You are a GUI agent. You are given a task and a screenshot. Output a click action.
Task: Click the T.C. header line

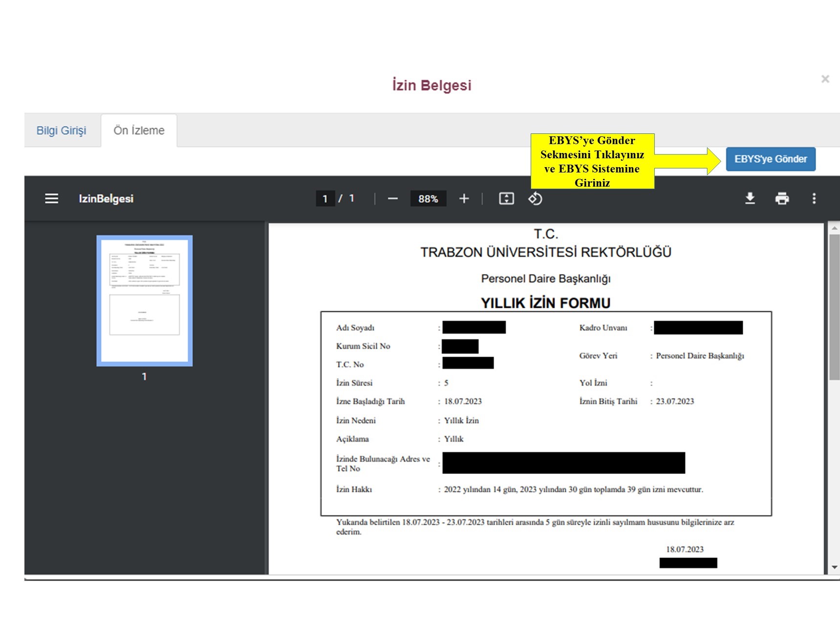click(546, 234)
